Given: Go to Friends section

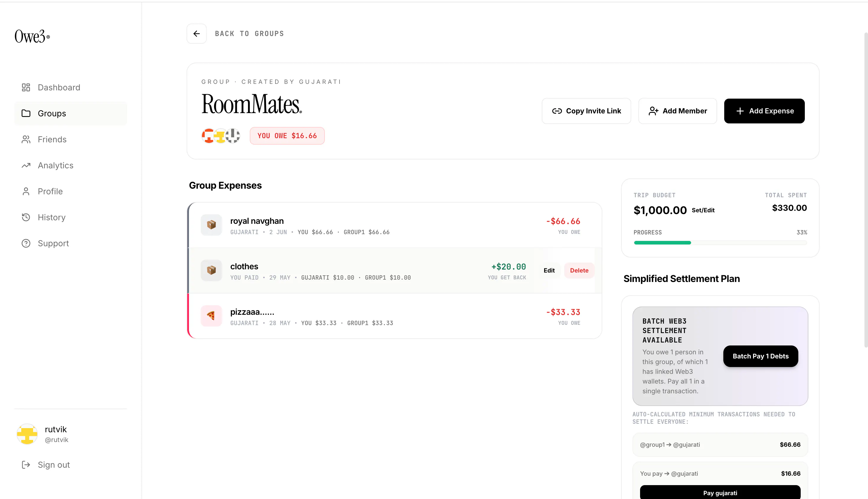Looking at the screenshot, I should coord(71,139).
